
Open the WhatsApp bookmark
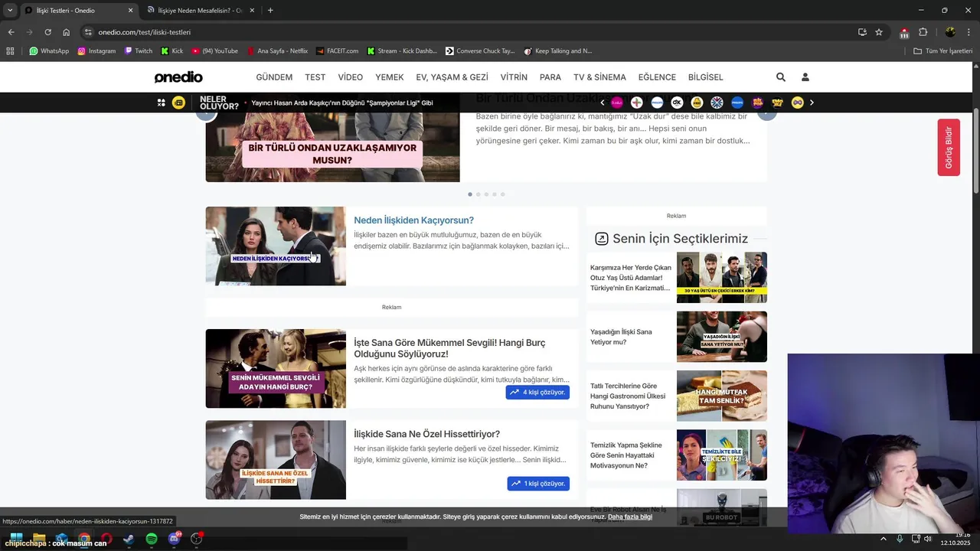[x=49, y=51]
